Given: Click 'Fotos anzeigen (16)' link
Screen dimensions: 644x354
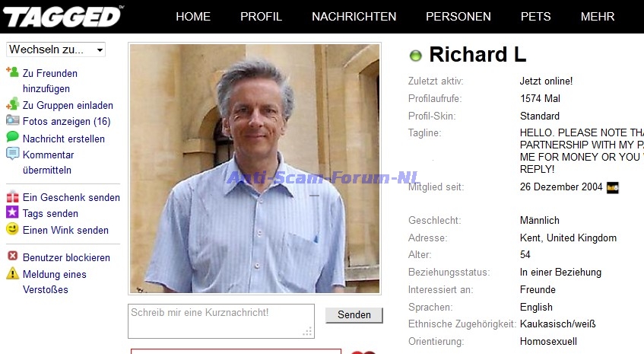Looking at the screenshot, I should tap(67, 122).
